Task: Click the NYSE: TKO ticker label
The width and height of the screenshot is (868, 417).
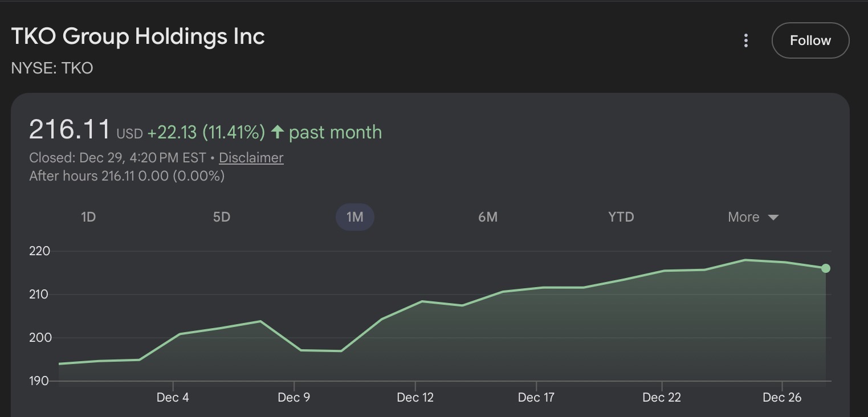Action: coord(52,68)
